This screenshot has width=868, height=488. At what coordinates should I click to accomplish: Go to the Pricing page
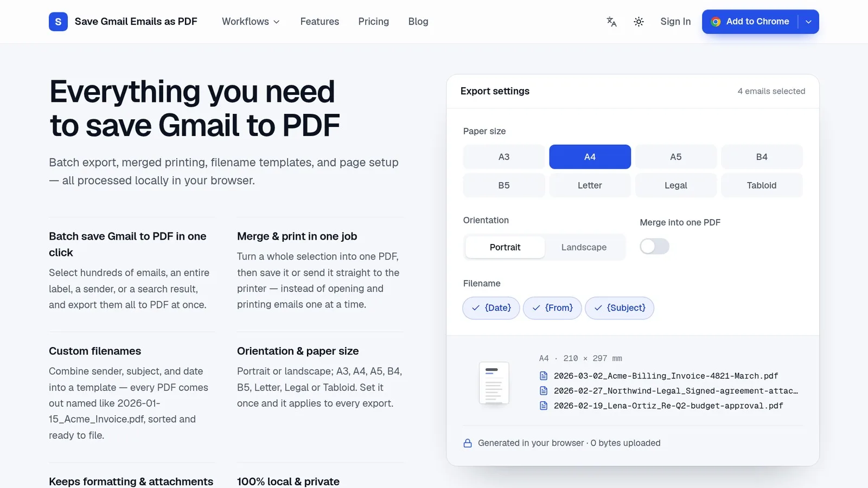click(374, 22)
